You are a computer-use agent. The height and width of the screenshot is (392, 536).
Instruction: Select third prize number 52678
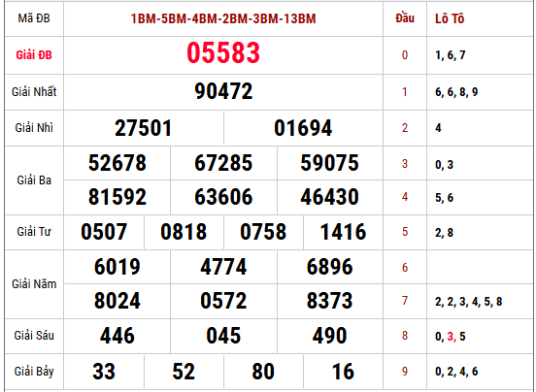coord(117,163)
